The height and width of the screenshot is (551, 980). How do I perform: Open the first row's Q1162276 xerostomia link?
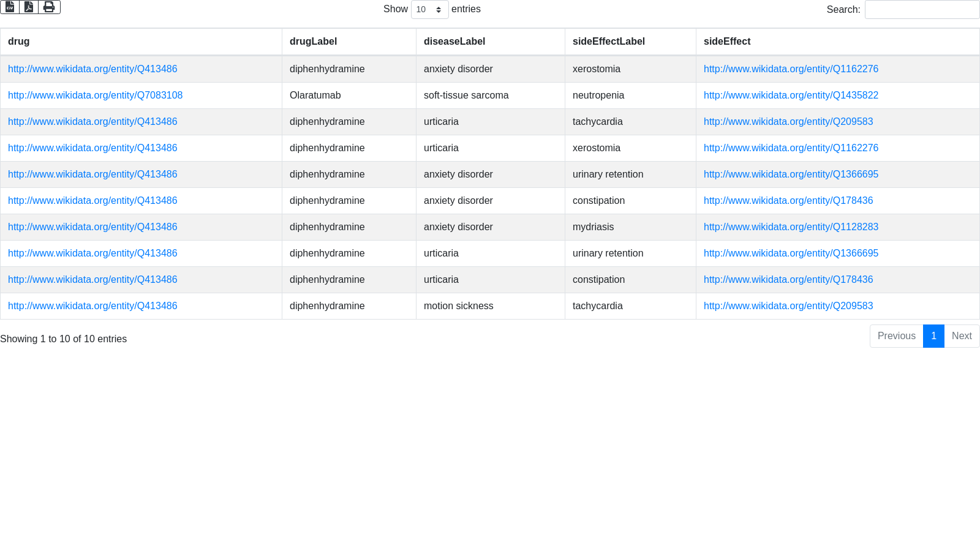coord(791,69)
